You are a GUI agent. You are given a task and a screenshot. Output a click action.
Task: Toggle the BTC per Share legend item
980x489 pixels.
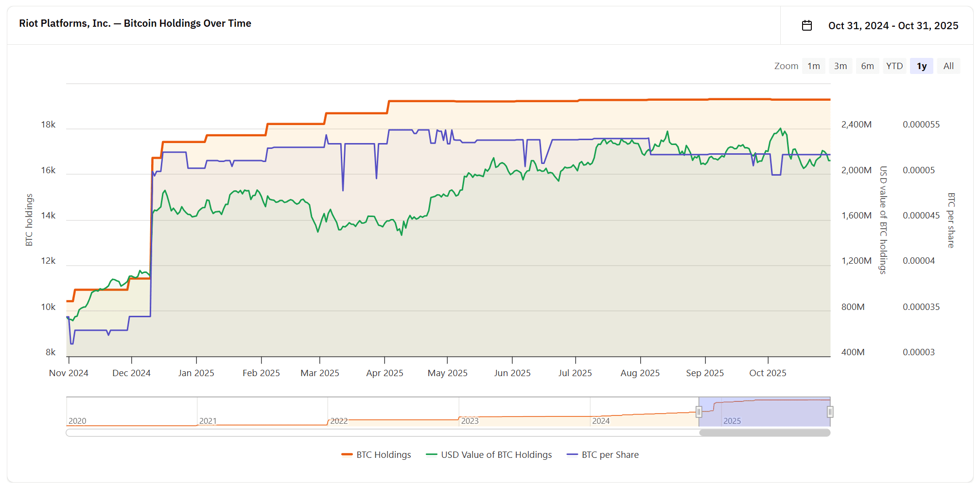611,454
